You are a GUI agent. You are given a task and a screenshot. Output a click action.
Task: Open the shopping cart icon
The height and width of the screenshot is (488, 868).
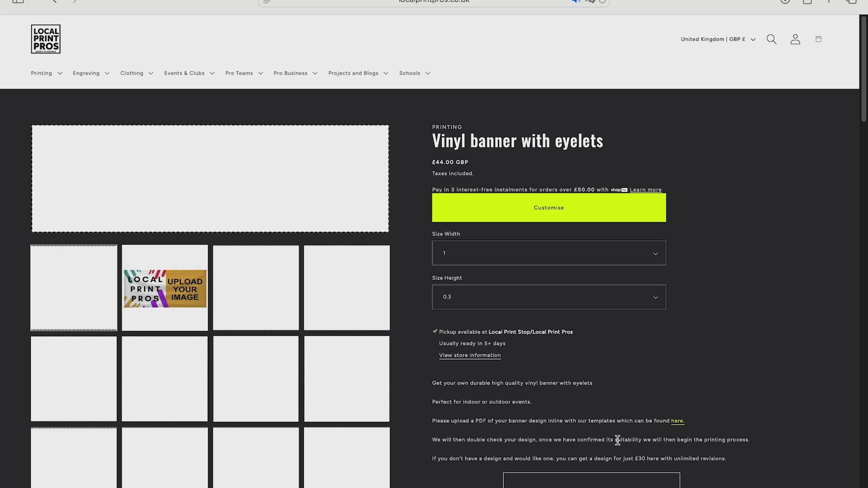tap(818, 39)
